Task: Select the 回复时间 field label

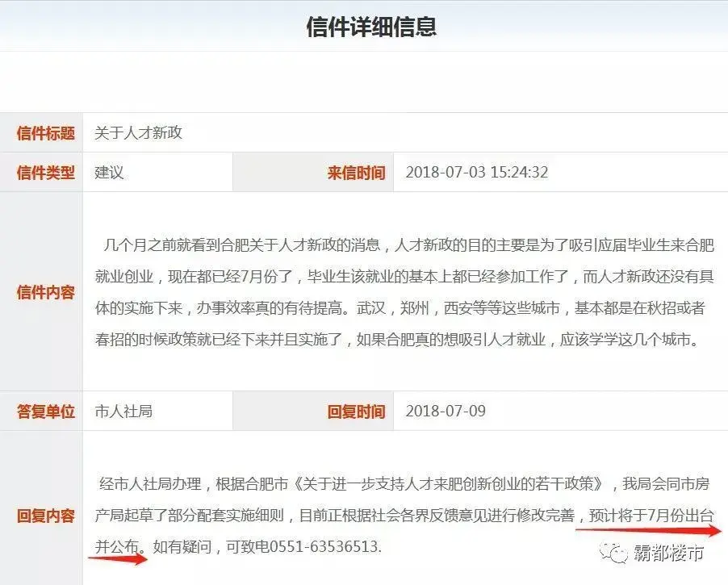Action: (356, 412)
